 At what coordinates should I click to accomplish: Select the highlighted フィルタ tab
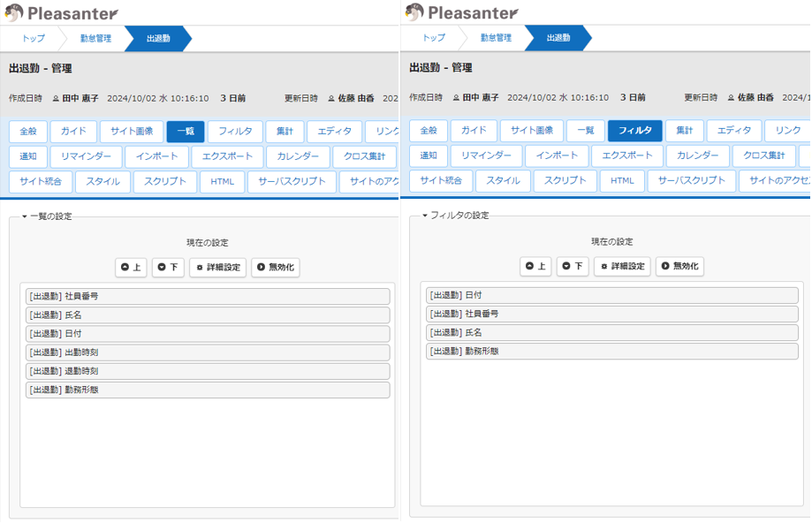pos(634,131)
